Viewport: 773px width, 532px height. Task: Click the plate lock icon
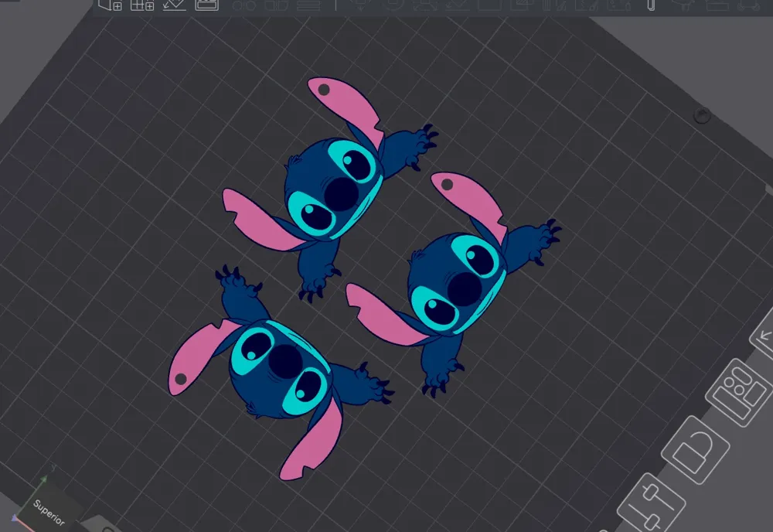click(x=695, y=450)
